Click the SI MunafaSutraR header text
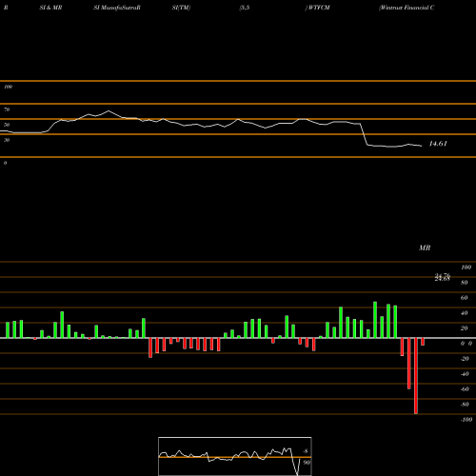476x476 pixels. point(117,8)
